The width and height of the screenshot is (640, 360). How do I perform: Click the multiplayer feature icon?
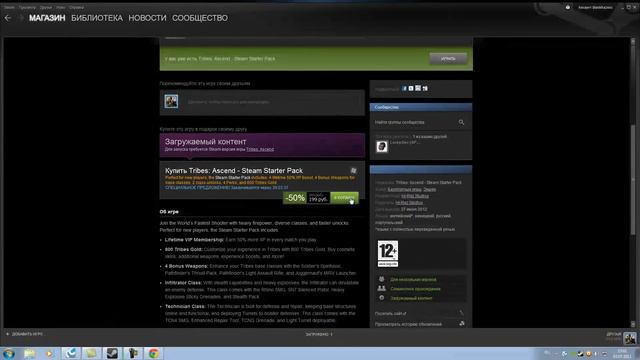pyautogui.click(x=382, y=279)
